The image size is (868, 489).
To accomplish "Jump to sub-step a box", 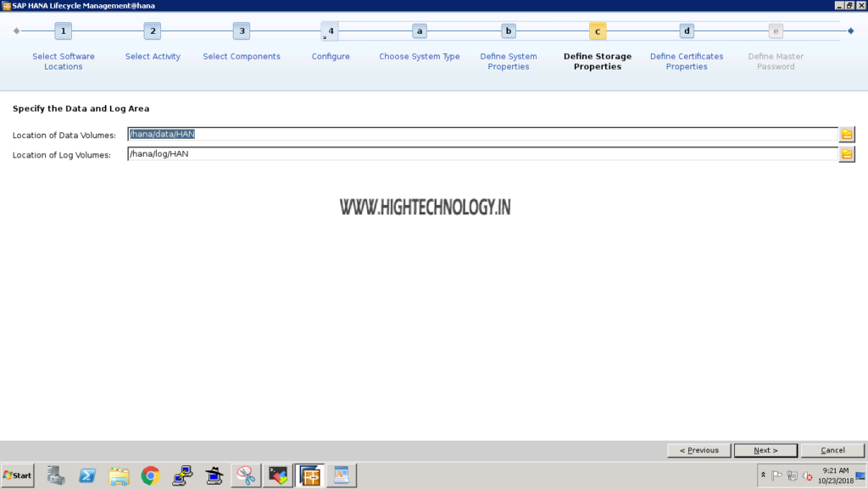I will pos(420,31).
